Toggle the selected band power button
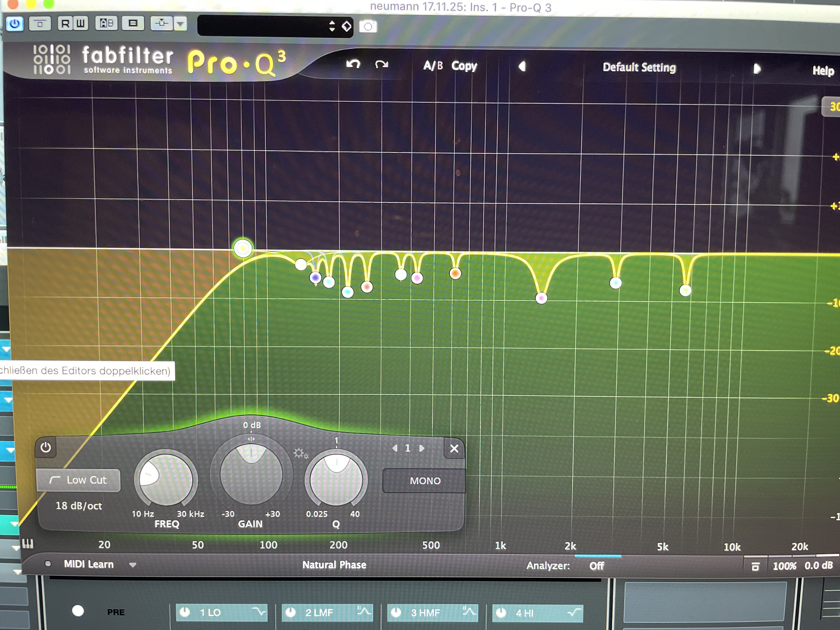 point(46,447)
